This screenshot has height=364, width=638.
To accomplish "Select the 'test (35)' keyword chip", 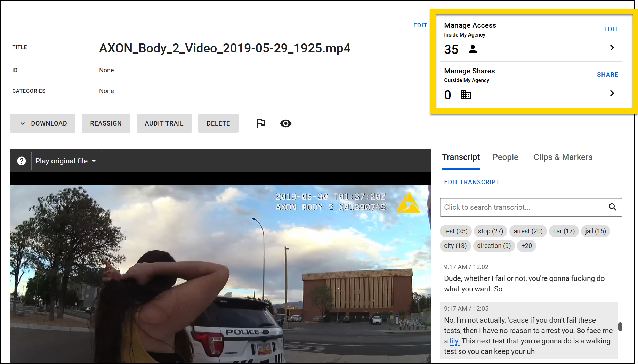I will (455, 231).
